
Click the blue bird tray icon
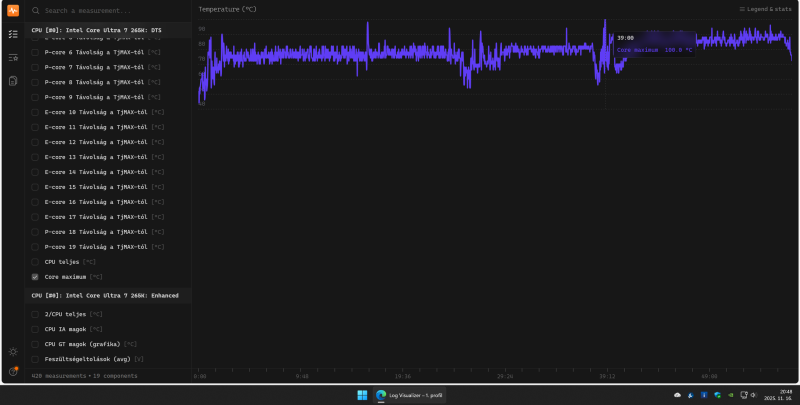pyautogui.click(x=691, y=395)
